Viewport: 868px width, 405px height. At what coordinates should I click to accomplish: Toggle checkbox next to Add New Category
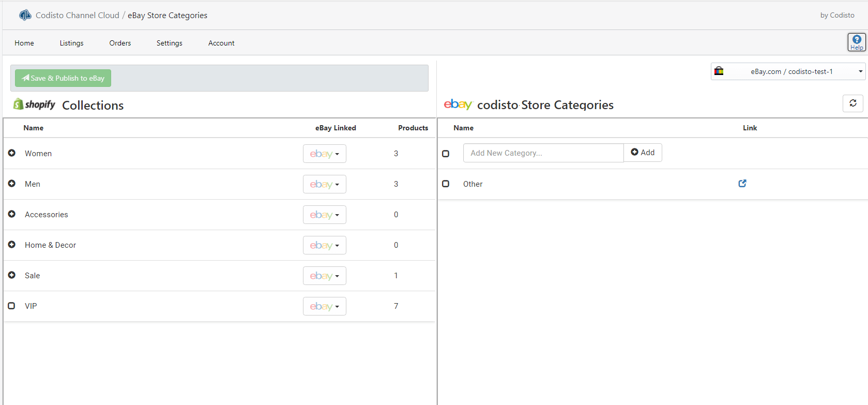446,154
